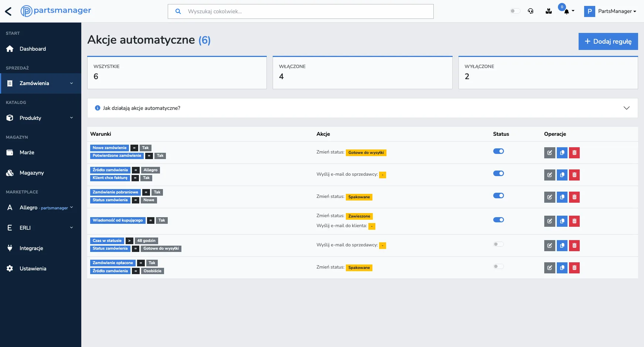
Task: Open Dashboard from the sidebar
Action: [41, 49]
